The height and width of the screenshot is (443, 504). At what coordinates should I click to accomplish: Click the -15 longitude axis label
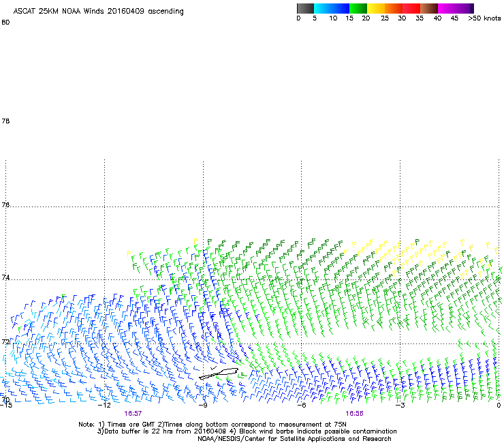tap(5, 406)
